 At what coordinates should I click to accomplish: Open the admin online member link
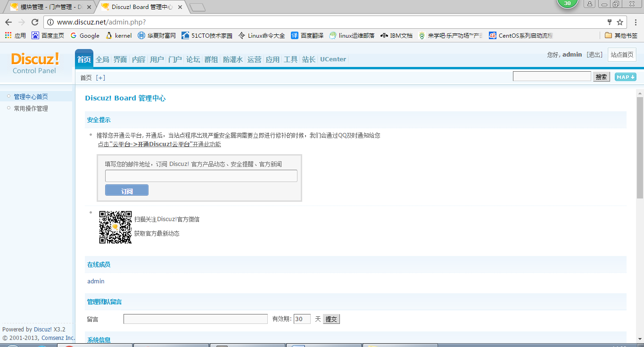click(96, 281)
